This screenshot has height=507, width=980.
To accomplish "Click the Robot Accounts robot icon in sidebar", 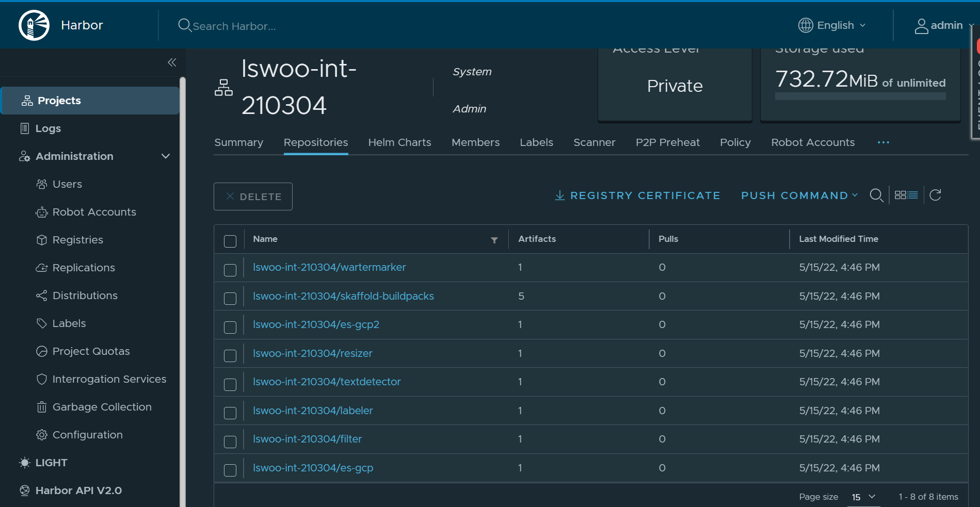I will [x=42, y=212].
